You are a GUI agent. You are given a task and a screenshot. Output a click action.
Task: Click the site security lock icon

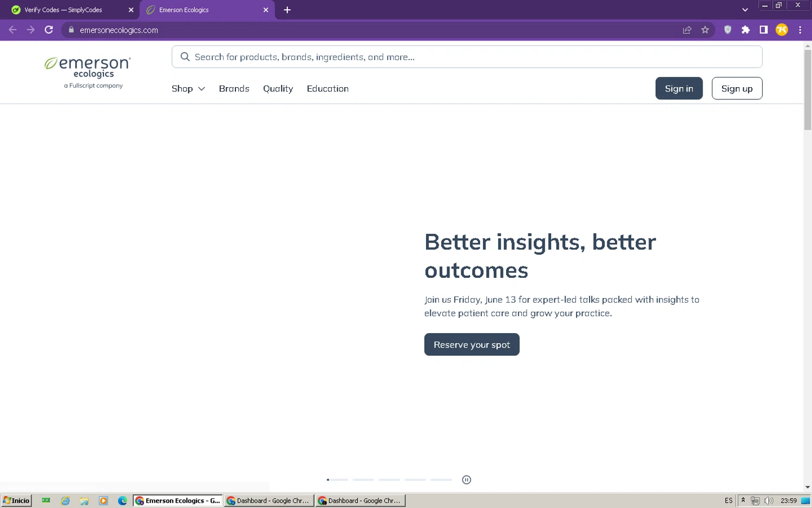71,30
